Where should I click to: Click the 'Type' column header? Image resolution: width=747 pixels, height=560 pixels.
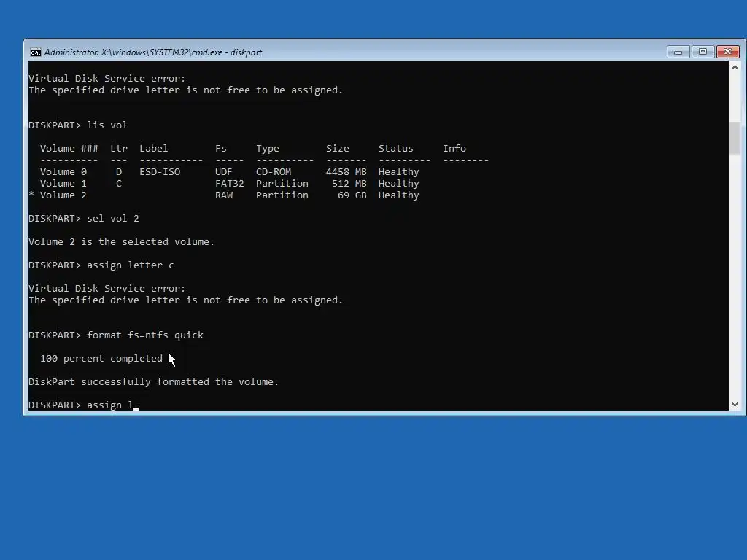(268, 148)
